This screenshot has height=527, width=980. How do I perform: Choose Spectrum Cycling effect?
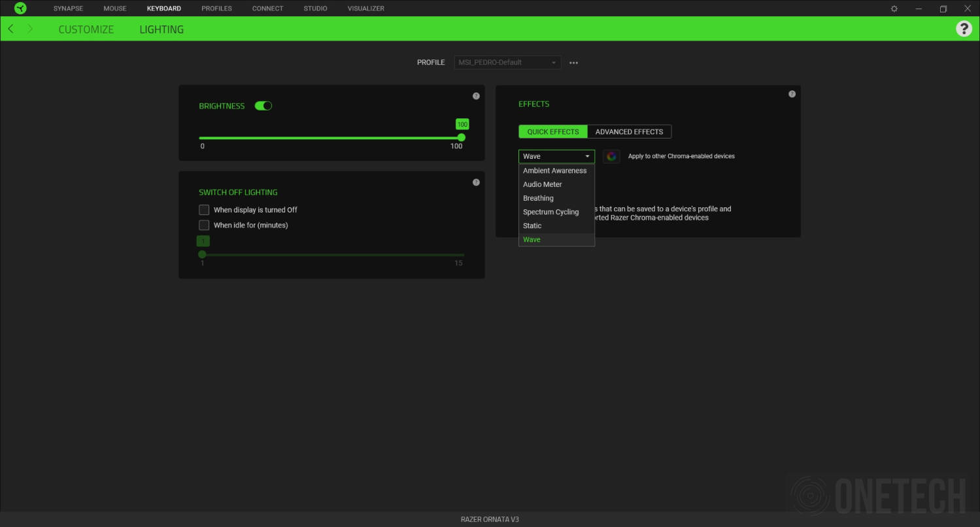pyautogui.click(x=556, y=212)
